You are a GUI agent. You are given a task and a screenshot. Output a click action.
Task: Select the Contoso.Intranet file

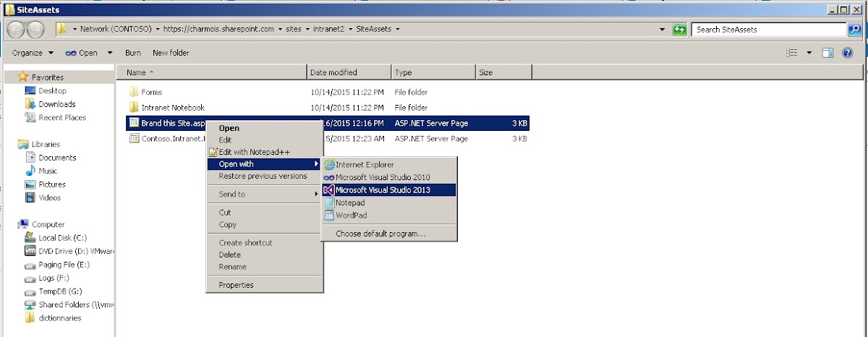pos(167,138)
